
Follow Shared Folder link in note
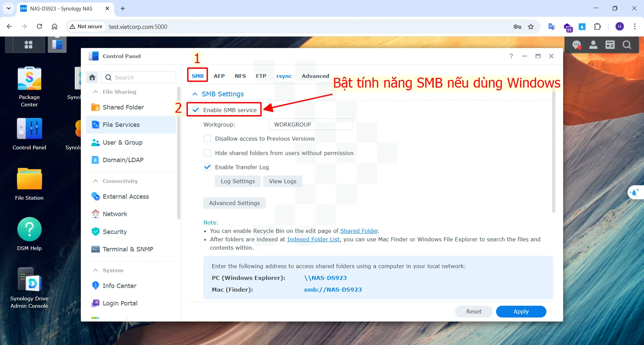point(359,231)
